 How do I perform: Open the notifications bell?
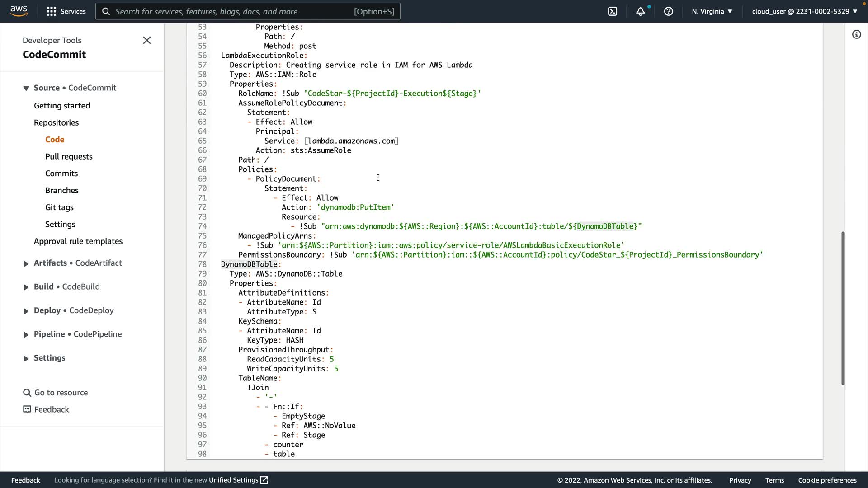(640, 11)
